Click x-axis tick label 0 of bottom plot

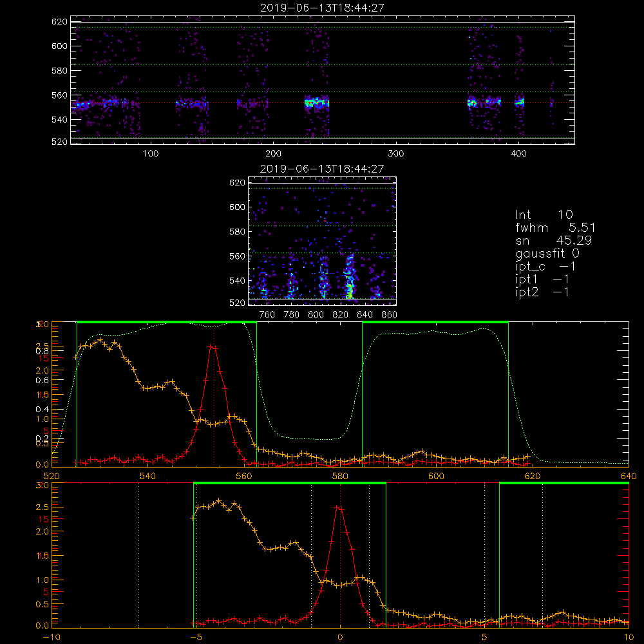coord(340,637)
